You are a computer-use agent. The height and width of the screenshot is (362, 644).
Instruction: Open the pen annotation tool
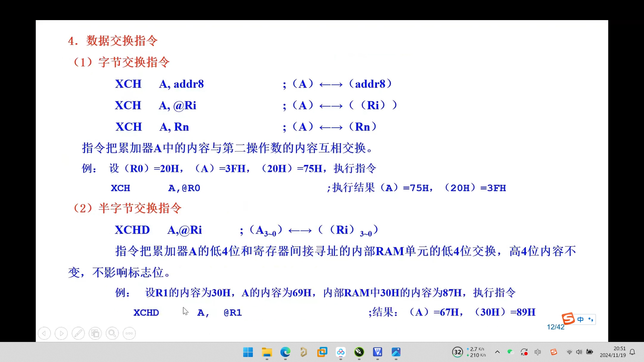click(78, 334)
